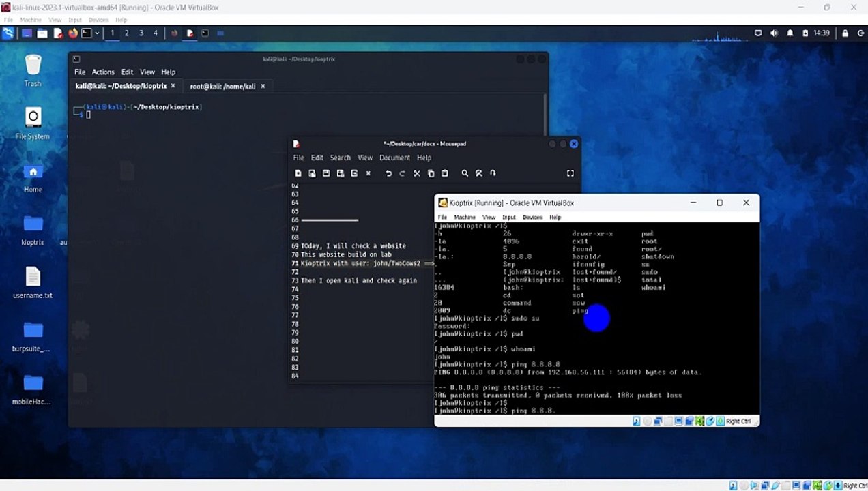Open Devices menu of Kioptrix VM window
This screenshot has height=491, width=868.
(x=532, y=217)
